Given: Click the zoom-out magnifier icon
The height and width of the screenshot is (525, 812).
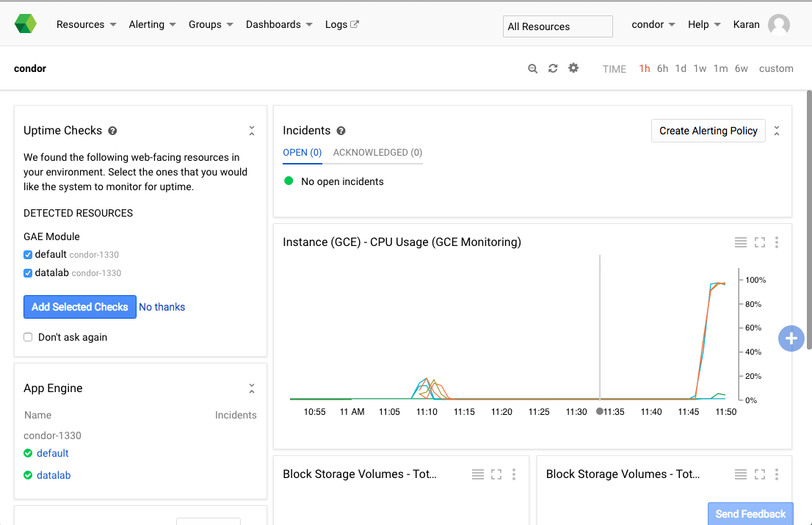Looking at the screenshot, I should tap(532, 68).
